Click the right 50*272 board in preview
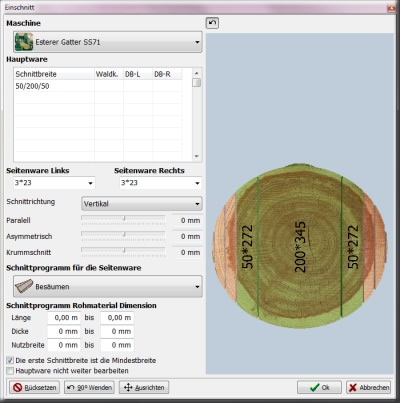 pyautogui.click(x=353, y=247)
